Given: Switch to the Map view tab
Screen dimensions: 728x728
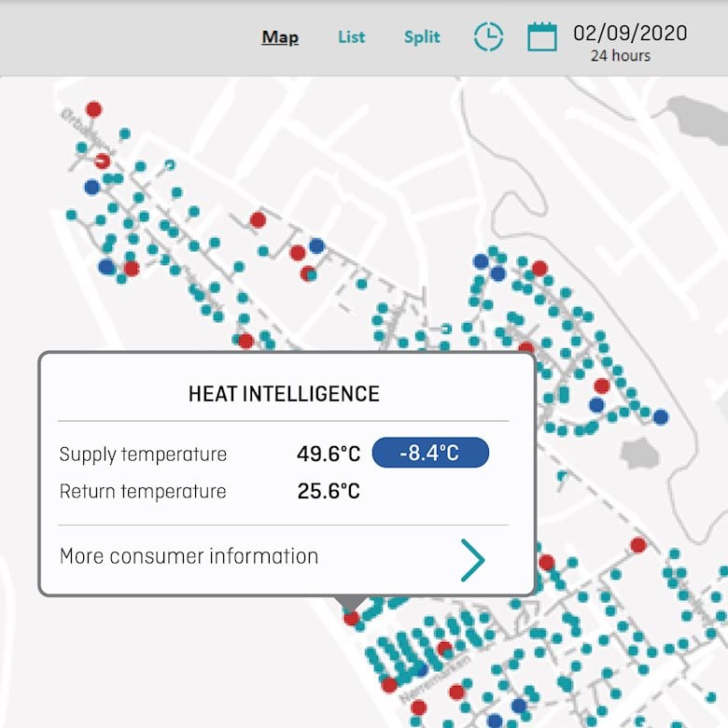Looking at the screenshot, I should click(280, 37).
